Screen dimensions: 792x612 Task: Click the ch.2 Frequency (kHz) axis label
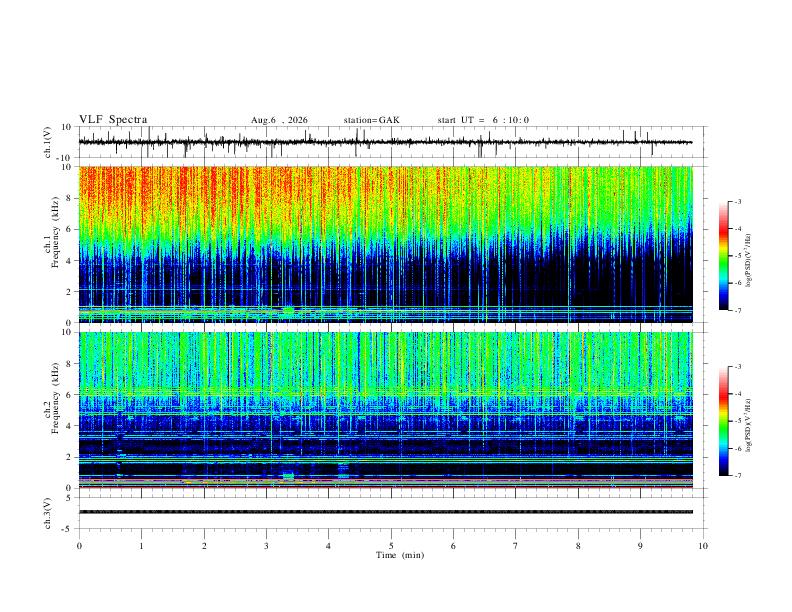(x=52, y=398)
